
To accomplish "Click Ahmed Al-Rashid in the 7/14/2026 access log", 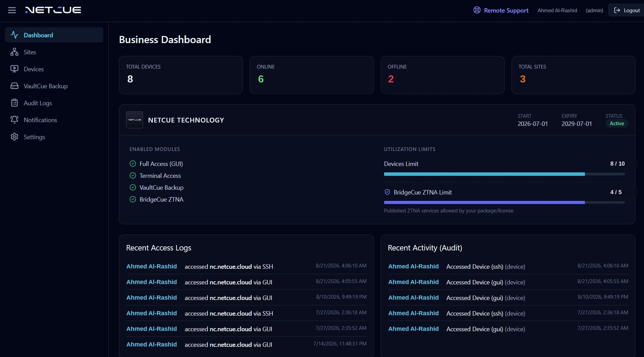I will 151,344.
